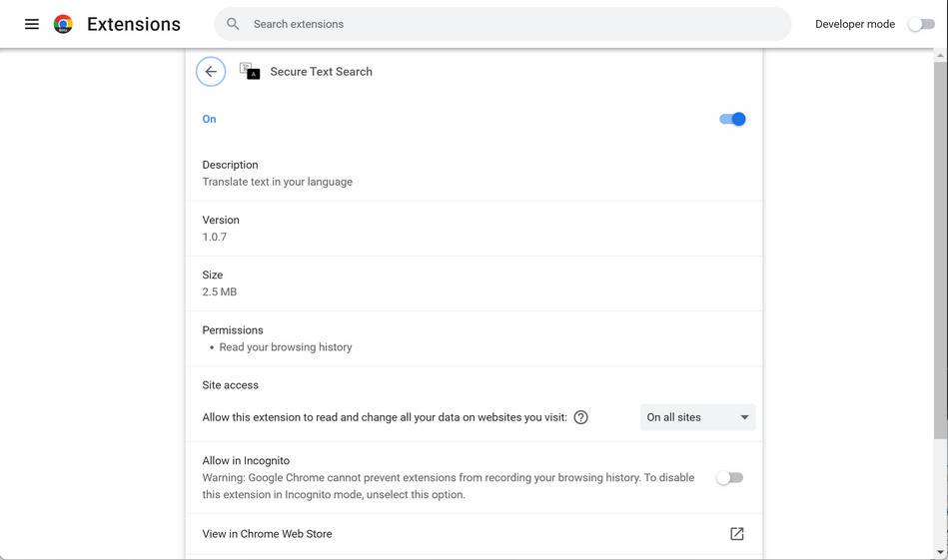Click the Read your browsing history permission

pos(285,347)
